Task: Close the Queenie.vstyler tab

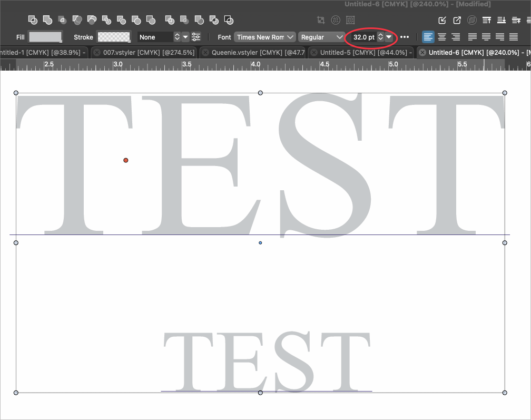Action: (x=205, y=53)
